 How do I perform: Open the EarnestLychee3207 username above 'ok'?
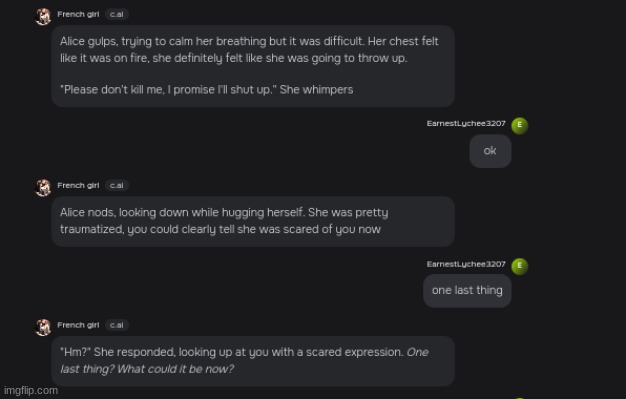[x=466, y=123]
